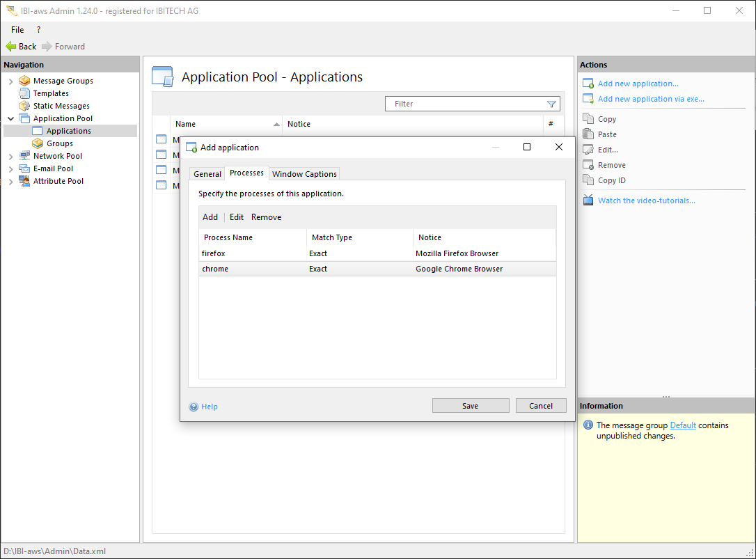Image resolution: width=756 pixels, height=559 pixels.
Task: Cancel the Add application dialog
Action: 540,406
